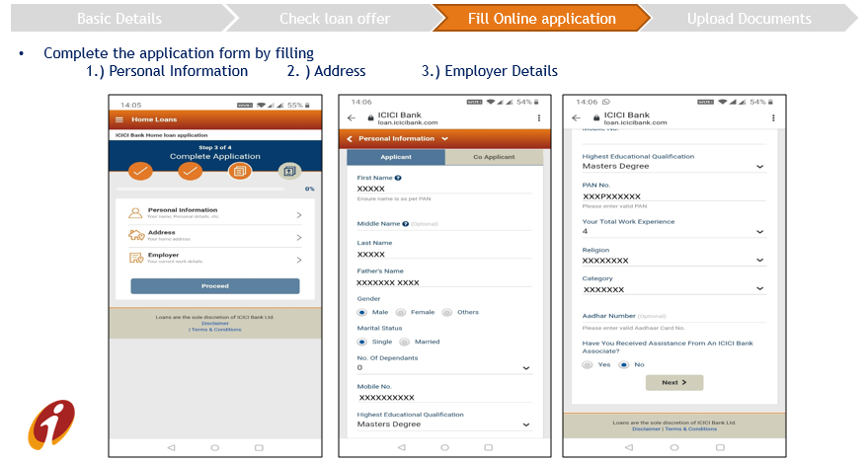This screenshot has height=462, width=868.
Task: Click the Middle Name help icon
Action: click(405, 223)
